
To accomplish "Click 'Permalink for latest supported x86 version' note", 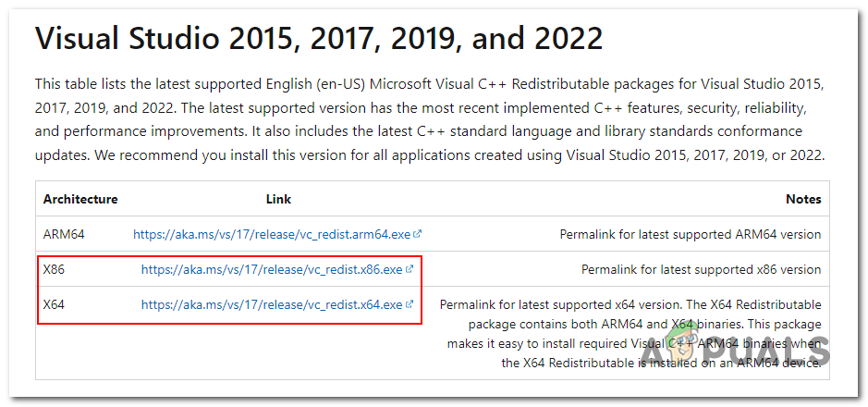I will pyautogui.click(x=702, y=270).
